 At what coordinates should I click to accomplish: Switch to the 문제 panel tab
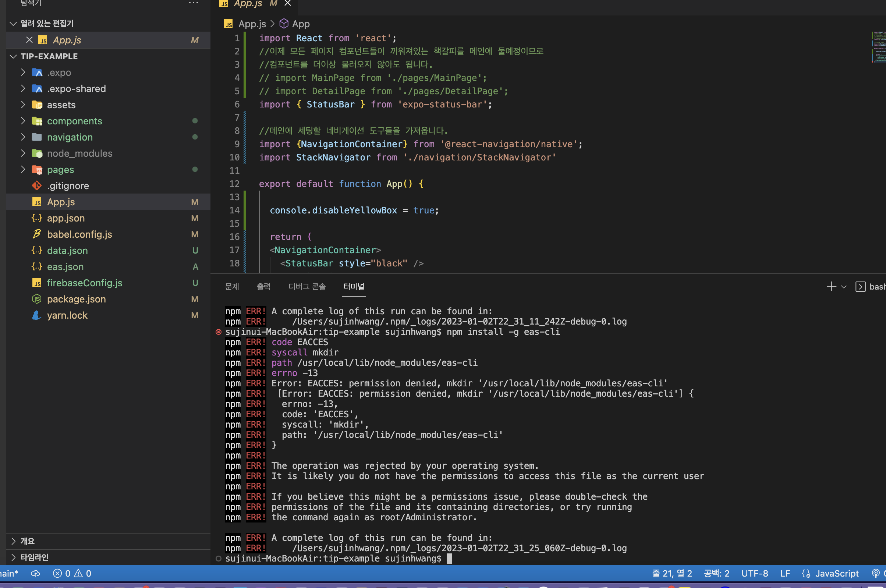pos(232,287)
